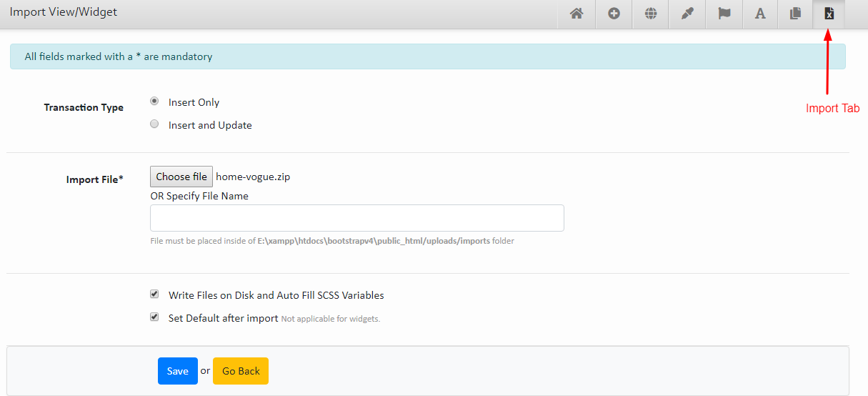Uncheck Write Files on Disk checkbox
This screenshot has height=396, width=868.
pyautogui.click(x=154, y=294)
